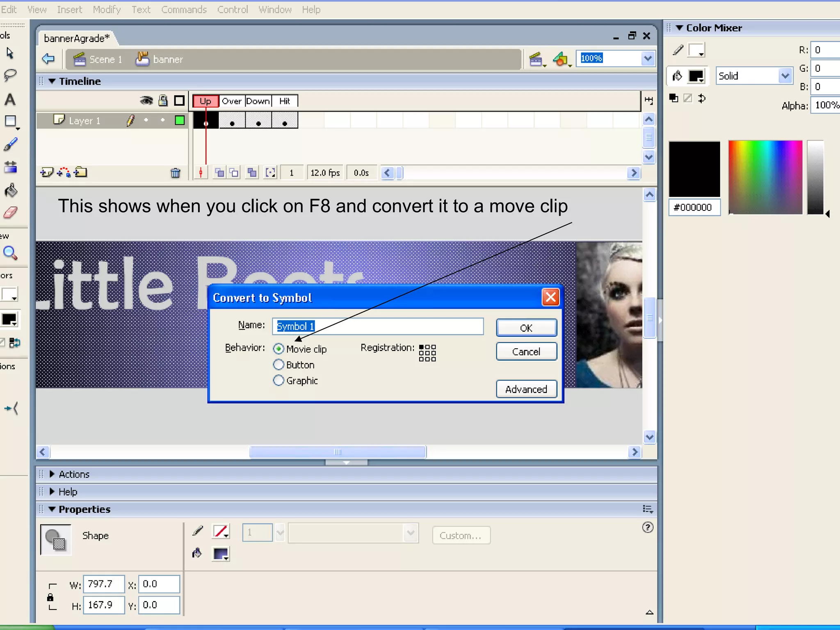The height and width of the screenshot is (630, 840).
Task: Select the Button behavior option
Action: (x=278, y=365)
